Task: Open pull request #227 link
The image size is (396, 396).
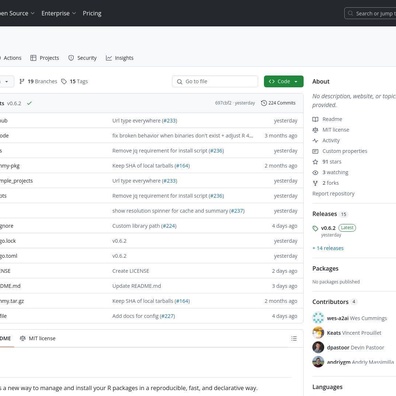Action: tap(167, 316)
